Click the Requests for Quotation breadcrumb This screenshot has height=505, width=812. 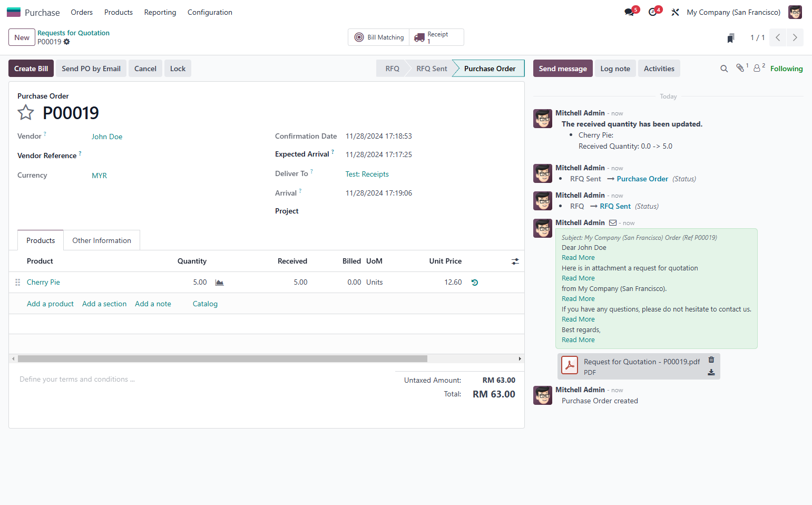click(x=73, y=33)
